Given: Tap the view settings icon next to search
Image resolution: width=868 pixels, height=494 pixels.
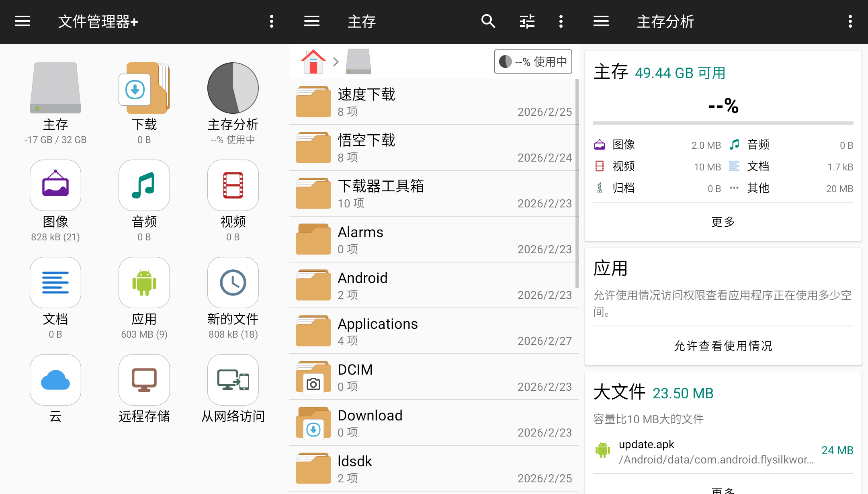Looking at the screenshot, I should (526, 21).
